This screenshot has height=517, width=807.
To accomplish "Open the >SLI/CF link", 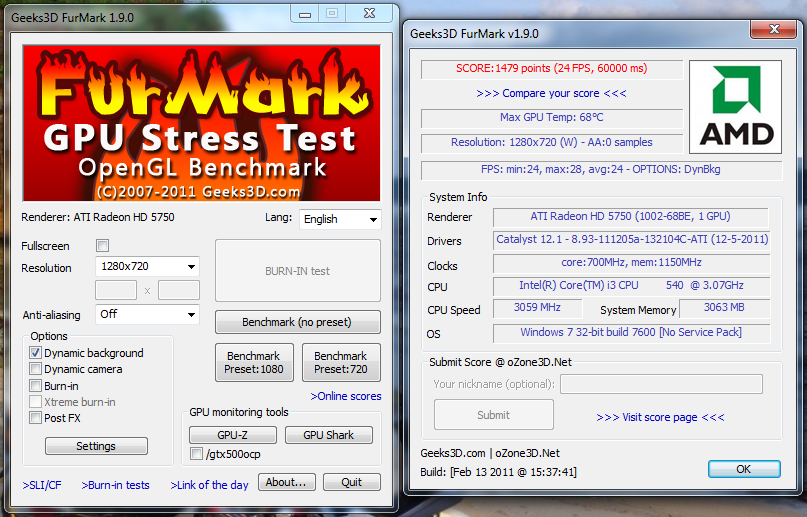I will [x=42, y=485].
